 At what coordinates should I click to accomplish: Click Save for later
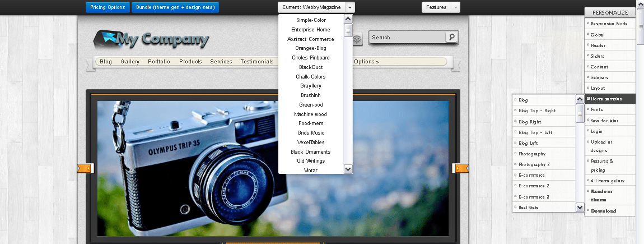[610, 121]
